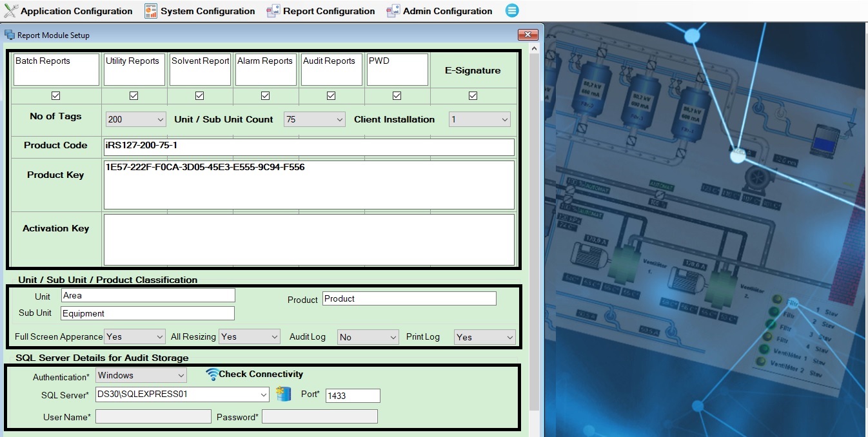Screen dimensions: 868x437
Task: Uncheck the Batch Reports checkbox
Action: click(x=55, y=95)
